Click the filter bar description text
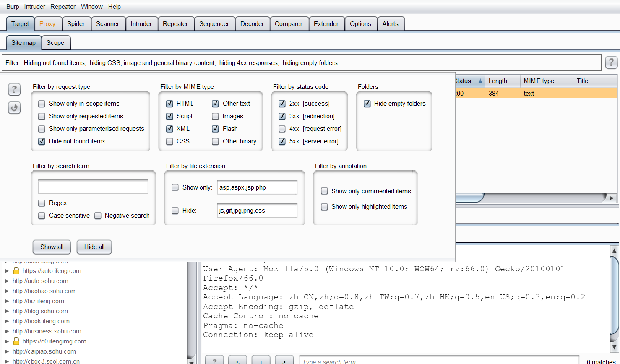This screenshot has height=364, width=620. click(x=172, y=63)
